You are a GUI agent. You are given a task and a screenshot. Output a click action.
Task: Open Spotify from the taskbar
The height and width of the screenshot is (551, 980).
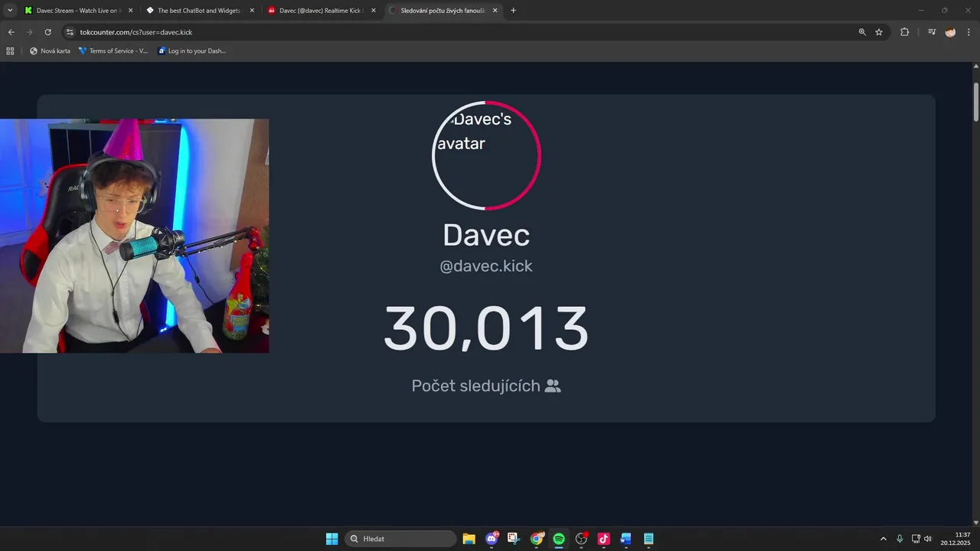click(x=559, y=539)
